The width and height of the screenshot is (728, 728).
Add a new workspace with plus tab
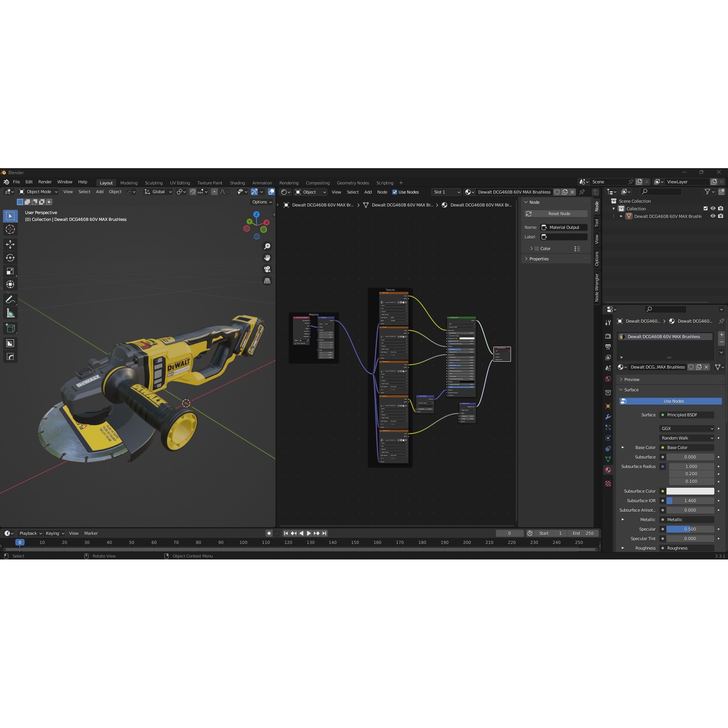(401, 183)
